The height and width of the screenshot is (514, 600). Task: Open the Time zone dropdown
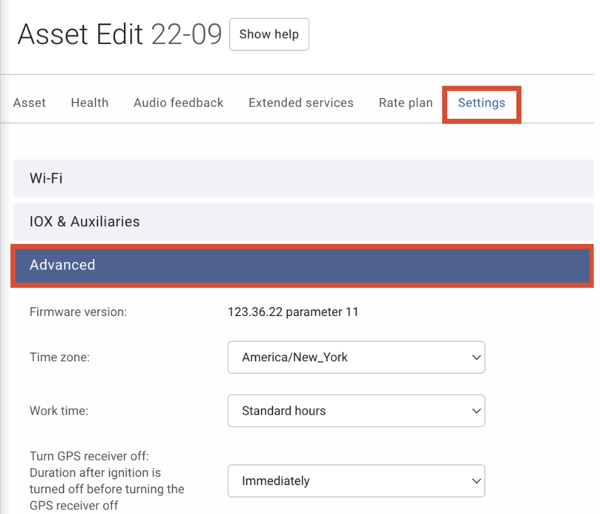356,357
